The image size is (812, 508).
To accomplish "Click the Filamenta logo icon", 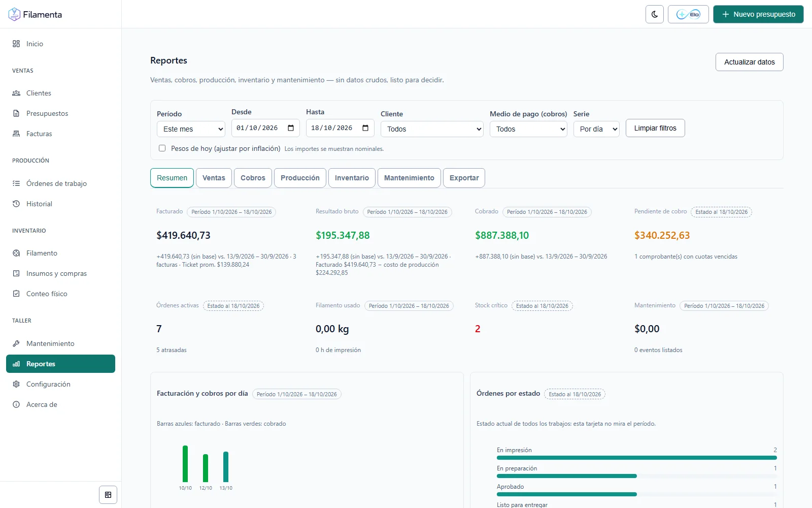I will coord(14,14).
